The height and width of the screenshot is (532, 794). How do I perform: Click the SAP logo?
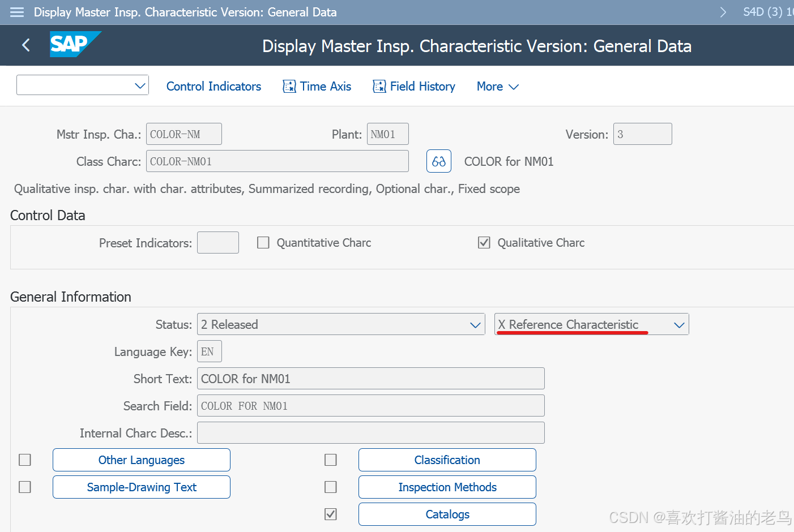74,45
